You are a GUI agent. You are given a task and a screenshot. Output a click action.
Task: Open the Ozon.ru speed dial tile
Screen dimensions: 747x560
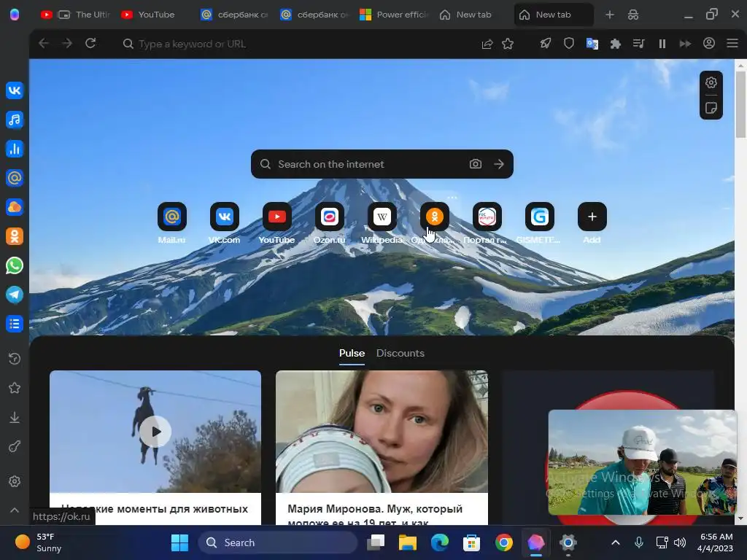(x=329, y=217)
